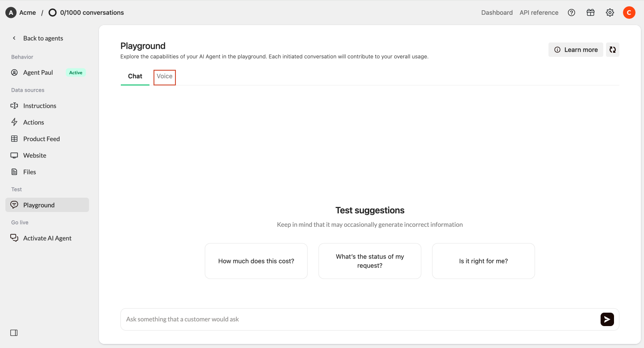Open the API reference link
The height and width of the screenshot is (348, 644).
pos(539,13)
